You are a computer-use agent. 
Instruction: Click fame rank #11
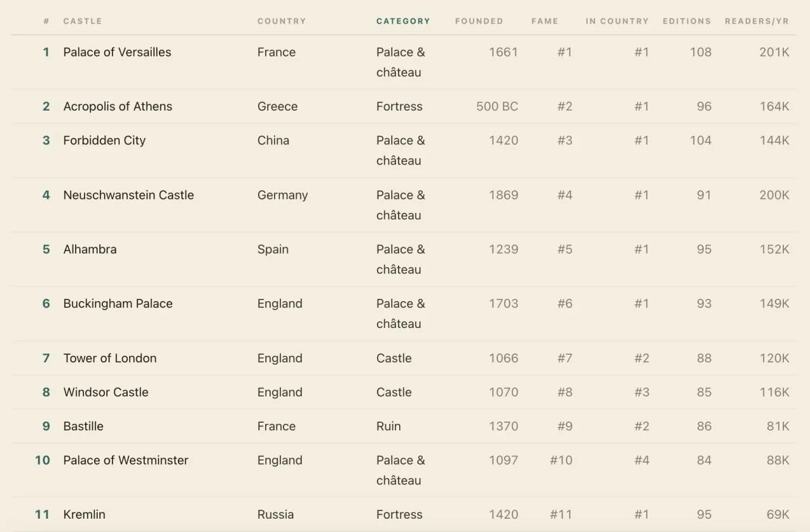click(561, 514)
